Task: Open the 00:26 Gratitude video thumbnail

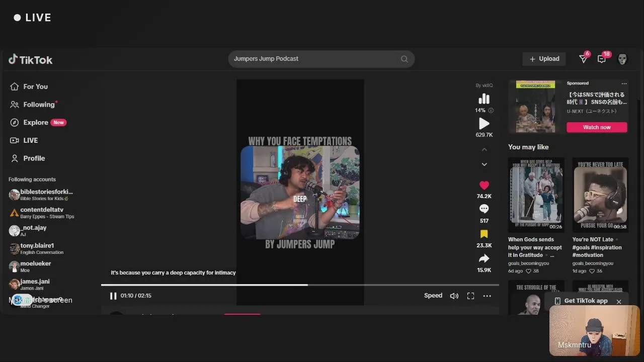Action: pyautogui.click(x=536, y=195)
